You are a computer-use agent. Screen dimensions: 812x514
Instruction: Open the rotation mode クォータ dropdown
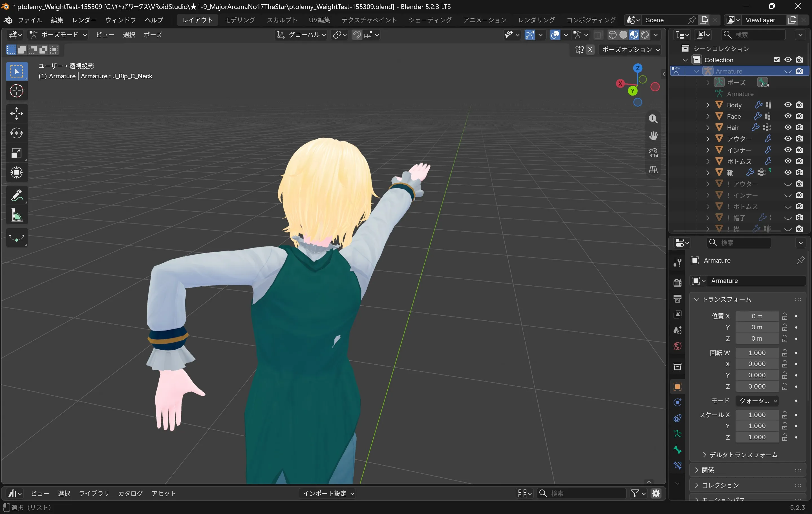(x=757, y=401)
